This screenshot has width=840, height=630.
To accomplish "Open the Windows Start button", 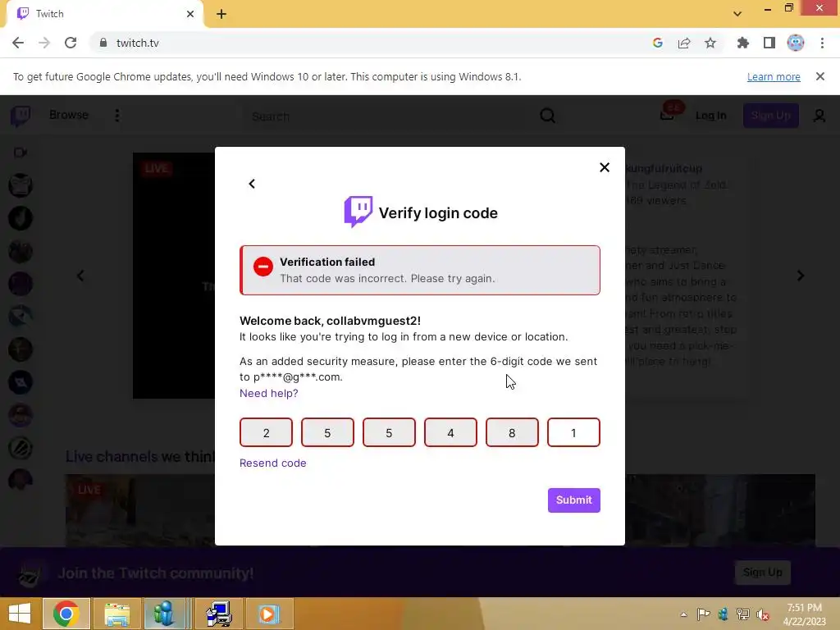I will [20, 614].
